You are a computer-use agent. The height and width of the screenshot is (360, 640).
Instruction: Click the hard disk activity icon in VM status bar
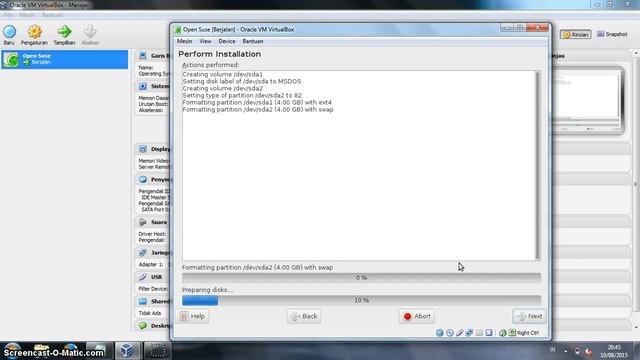(440, 333)
